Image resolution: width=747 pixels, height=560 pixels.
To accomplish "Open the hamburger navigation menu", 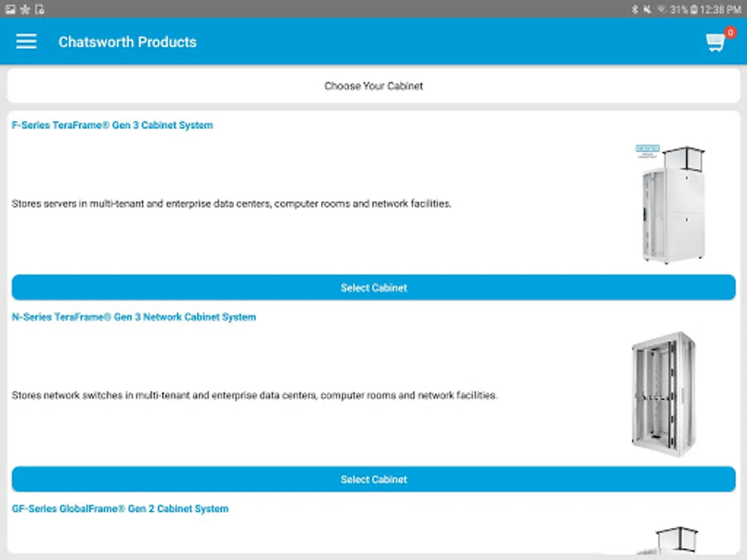I will click(26, 42).
